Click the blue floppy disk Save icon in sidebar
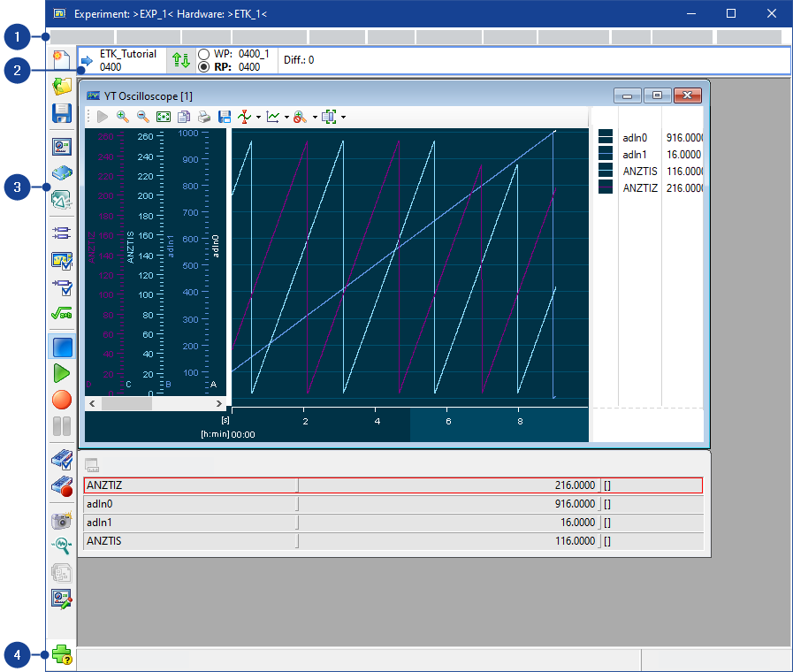The image size is (793, 672). pyautogui.click(x=62, y=112)
